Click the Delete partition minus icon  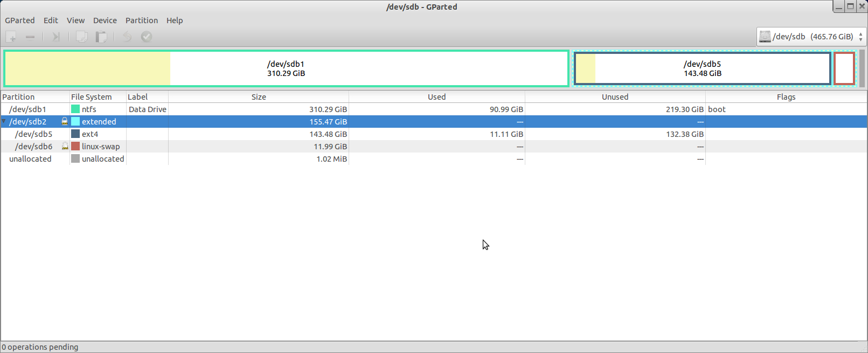point(30,37)
